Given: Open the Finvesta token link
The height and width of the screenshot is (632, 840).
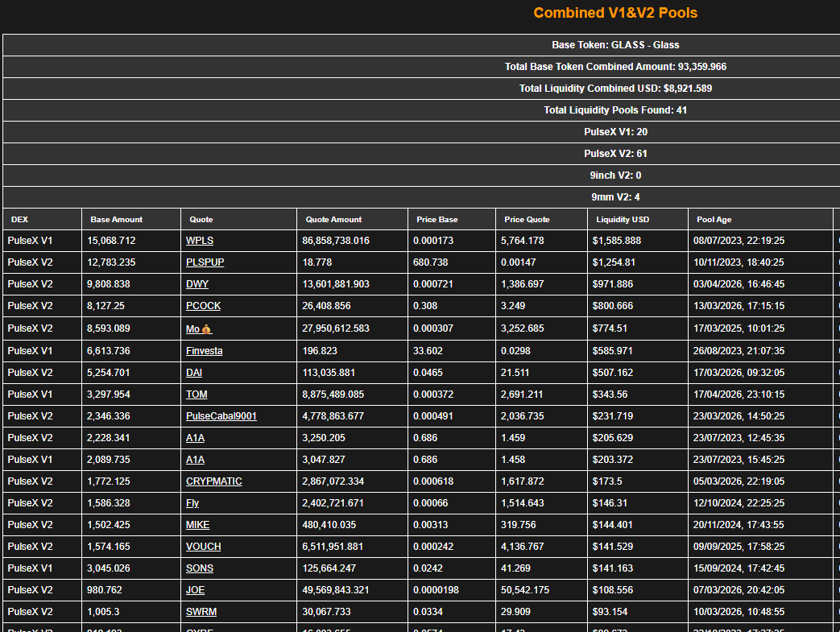Looking at the screenshot, I should click(x=204, y=351).
